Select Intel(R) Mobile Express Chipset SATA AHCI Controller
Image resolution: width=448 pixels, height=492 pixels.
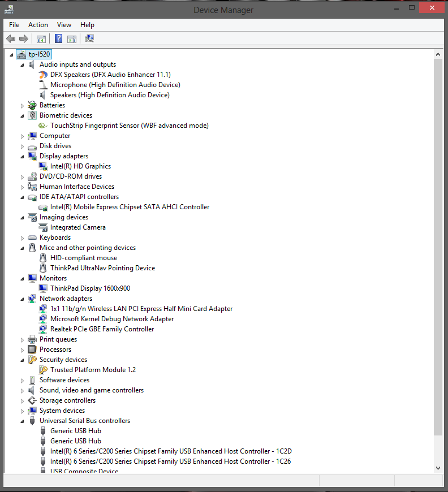tap(130, 207)
